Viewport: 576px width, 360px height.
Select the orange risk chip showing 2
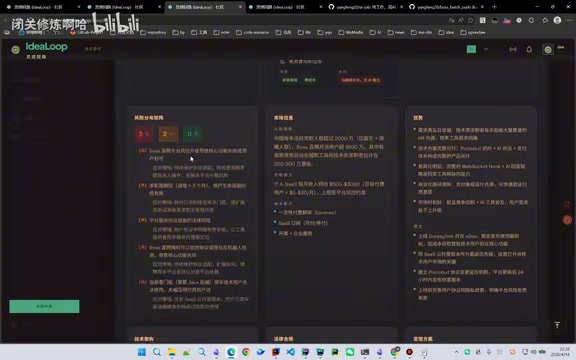[x=168, y=134]
